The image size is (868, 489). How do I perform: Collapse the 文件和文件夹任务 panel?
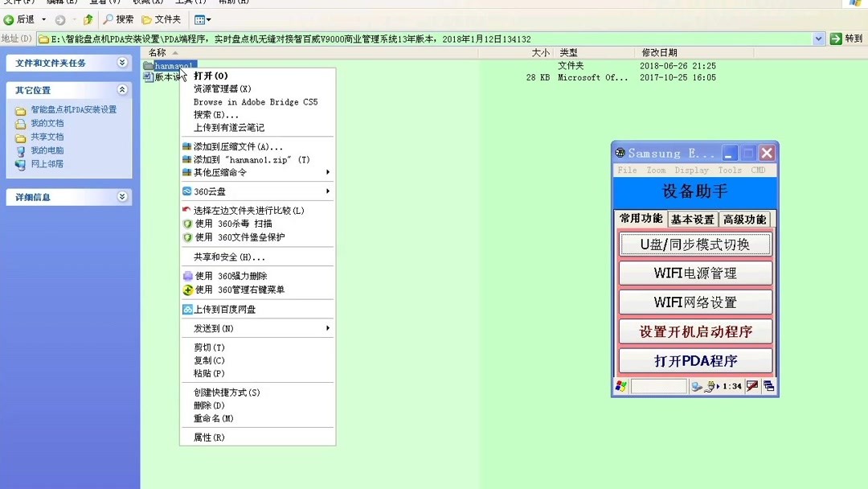pyautogui.click(x=122, y=62)
